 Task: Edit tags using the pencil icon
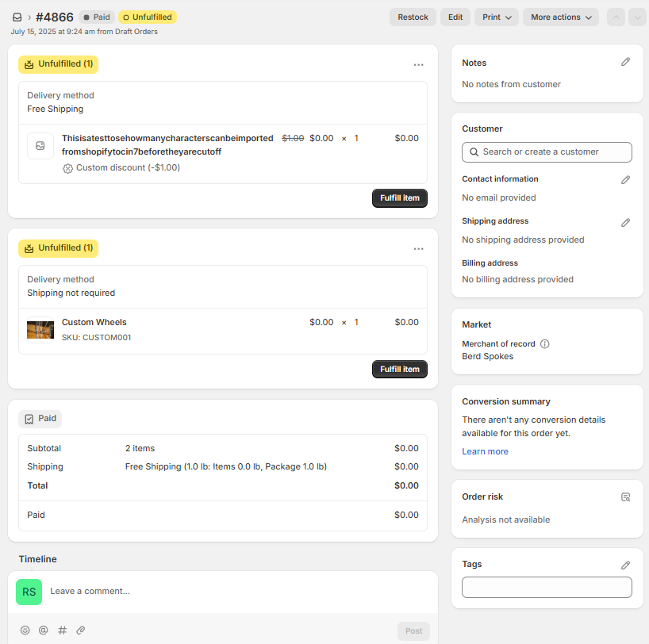click(625, 565)
